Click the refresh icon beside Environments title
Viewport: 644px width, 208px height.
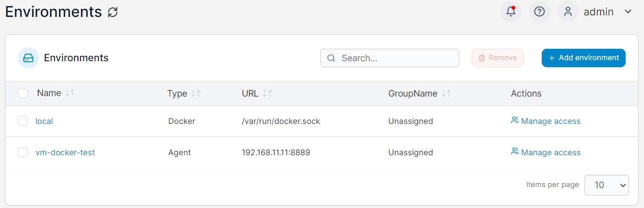113,12
